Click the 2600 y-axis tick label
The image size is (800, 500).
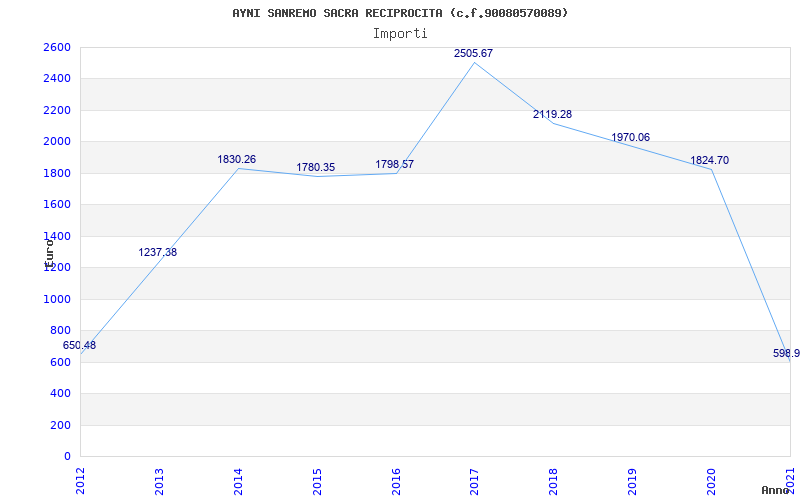point(57,47)
